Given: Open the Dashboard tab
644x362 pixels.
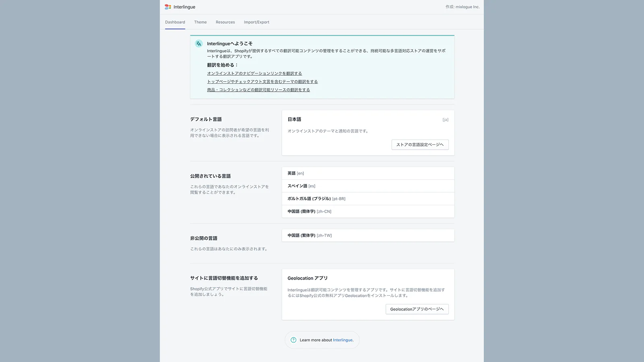Looking at the screenshot, I should 175,22.
